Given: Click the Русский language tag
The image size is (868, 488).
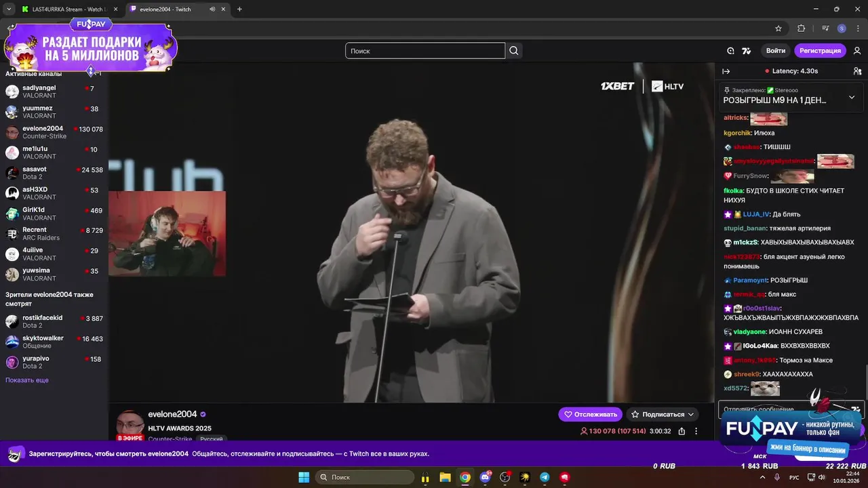Looking at the screenshot, I should point(212,439).
